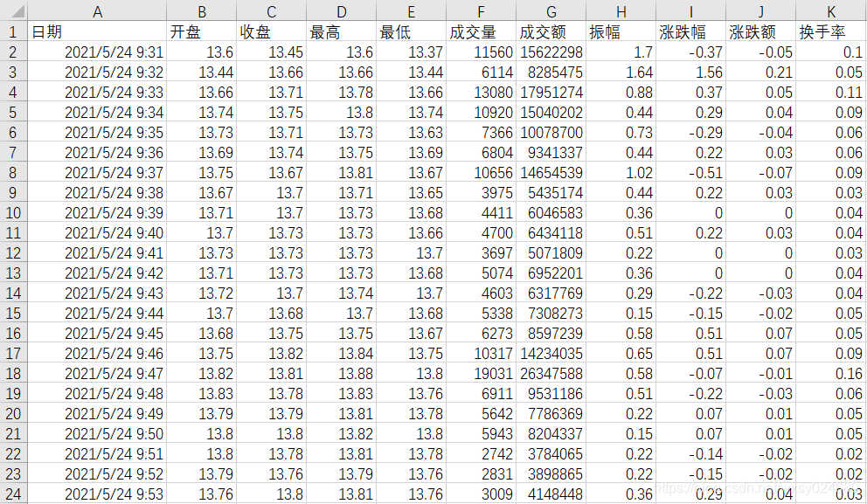Screen dimensions: 867x504
Task: Select the amount cell 26347588
Action: tap(551, 374)
